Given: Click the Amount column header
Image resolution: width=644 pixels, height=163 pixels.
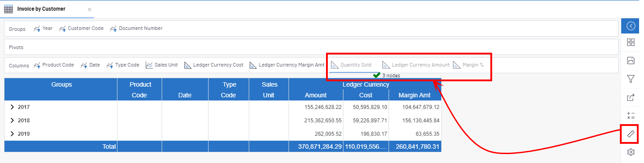Looking at the screenshot, I should pos(316,95).
